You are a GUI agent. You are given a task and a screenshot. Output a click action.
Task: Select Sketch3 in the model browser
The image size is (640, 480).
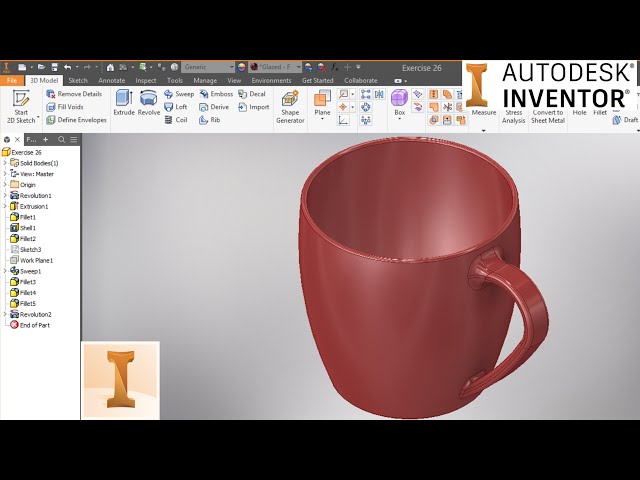pyautogui.click(x=25, y=249)
